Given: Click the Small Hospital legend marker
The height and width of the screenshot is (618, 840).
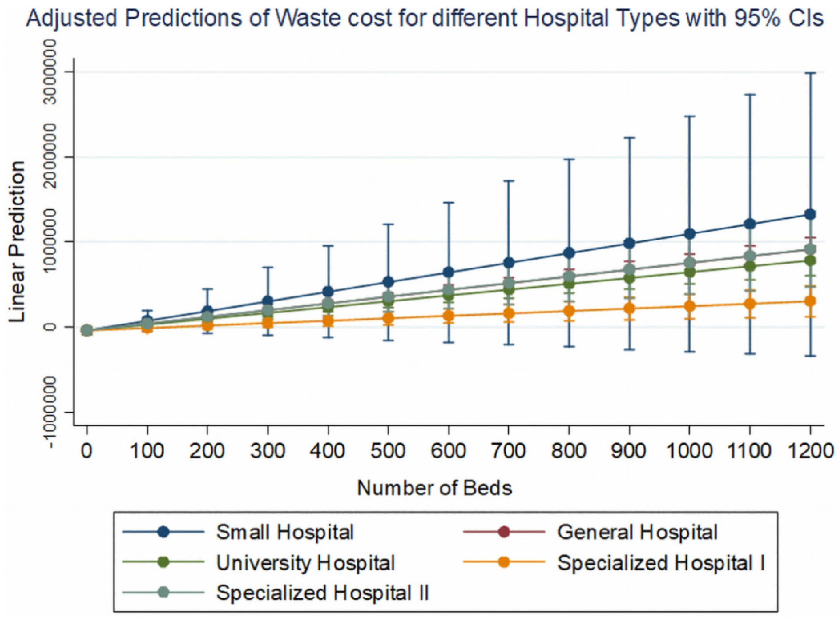Looking at the screenshot, I should pos(164,532).
